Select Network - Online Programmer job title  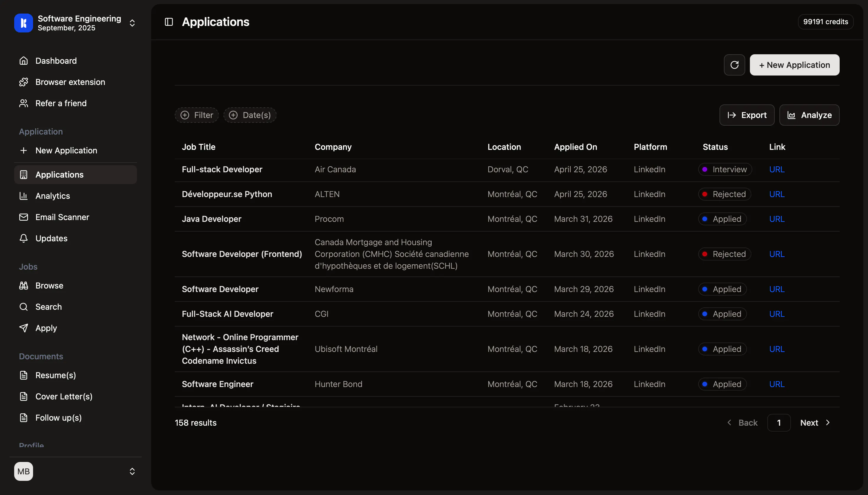tap(240, 349)
